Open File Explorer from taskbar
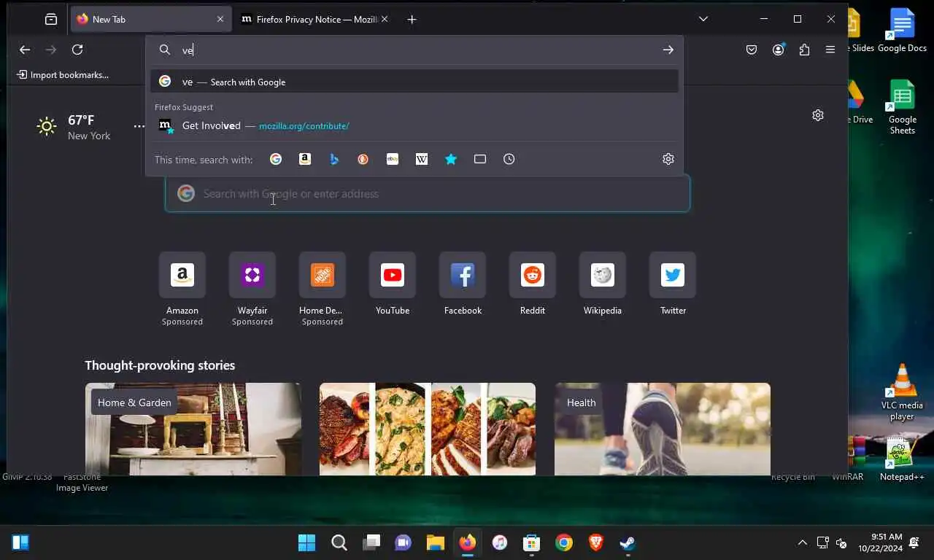934x560 pixels. pyautogui.click(x=436, y=542)
